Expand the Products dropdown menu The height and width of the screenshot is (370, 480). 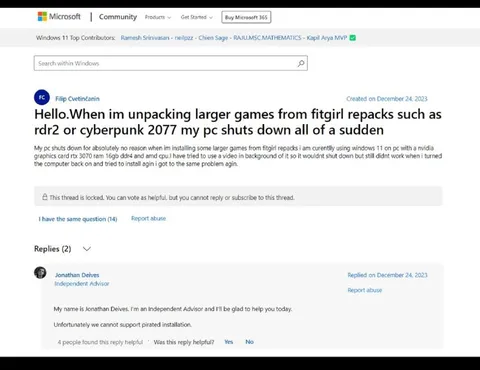tap(158, 17)
